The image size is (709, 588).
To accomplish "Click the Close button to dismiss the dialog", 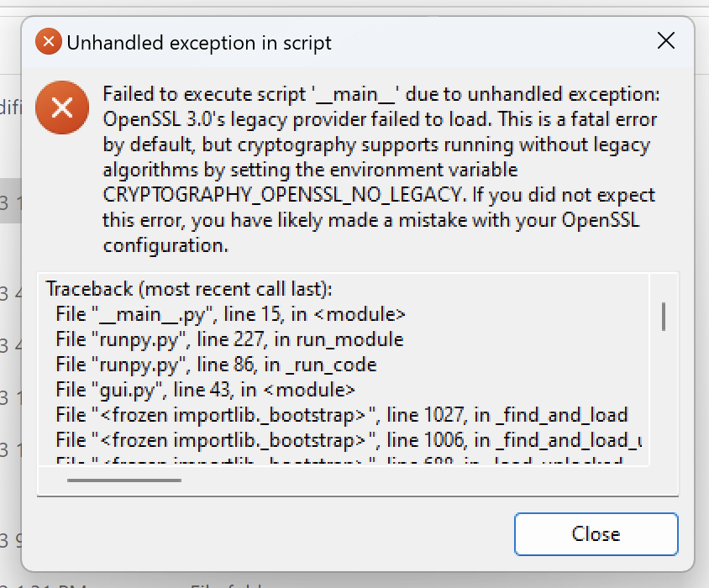I will tap(596, 534).
